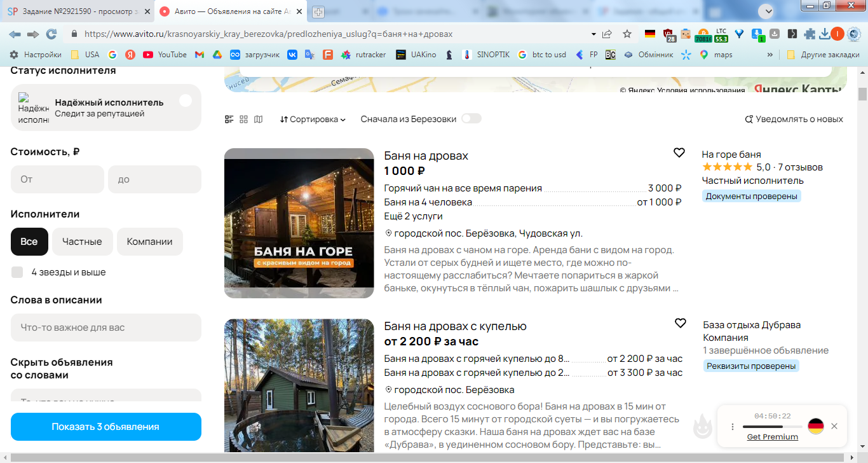Select 'Компании' executors filter
The image size is (868, 463).
149,242
